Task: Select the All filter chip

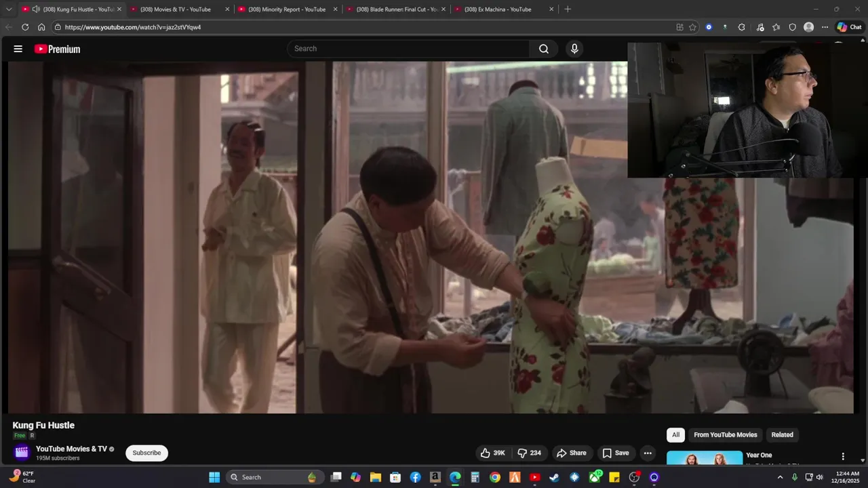Action: coord(675,434)
